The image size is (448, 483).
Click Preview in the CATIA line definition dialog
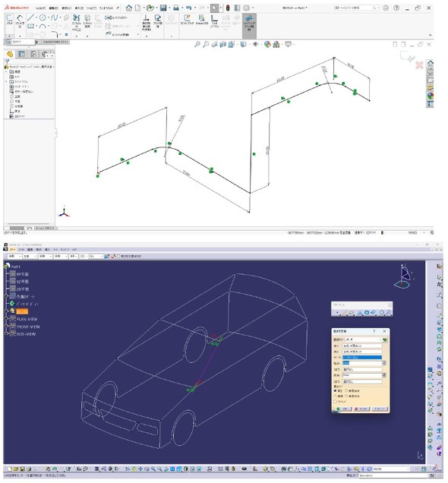[x=380, y=409]
